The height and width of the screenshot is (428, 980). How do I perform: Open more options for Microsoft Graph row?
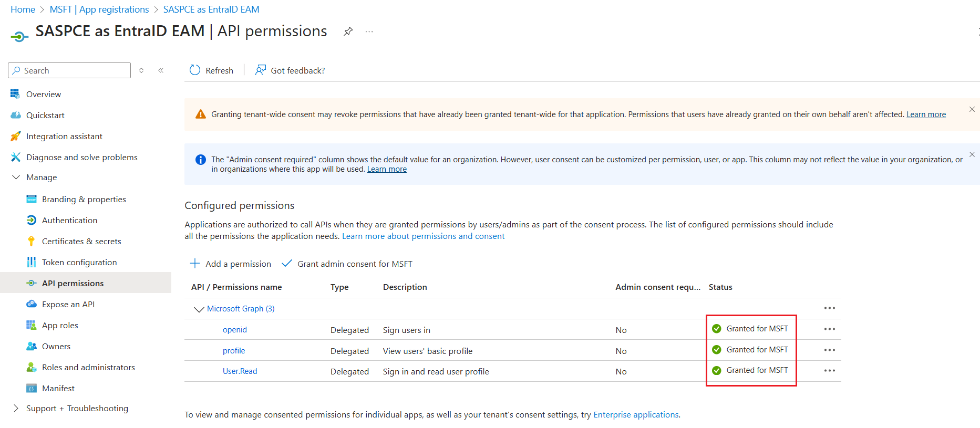pyautogui.click(x=829, y=308)
